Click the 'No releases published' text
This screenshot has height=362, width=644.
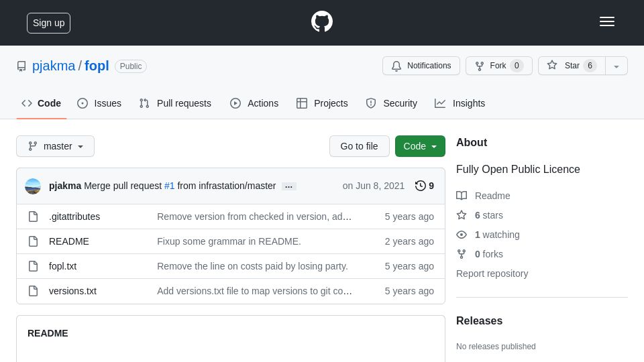(496, 347)
